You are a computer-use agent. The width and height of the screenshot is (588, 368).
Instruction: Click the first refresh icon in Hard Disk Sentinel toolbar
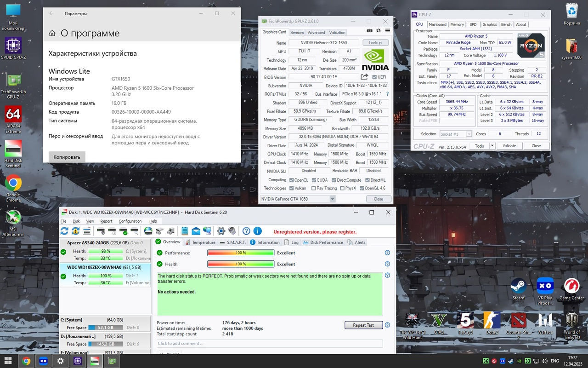point(64,231)
